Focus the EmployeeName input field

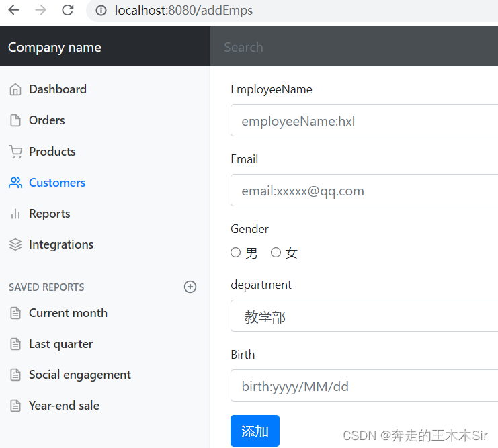[x=364, y=120]
